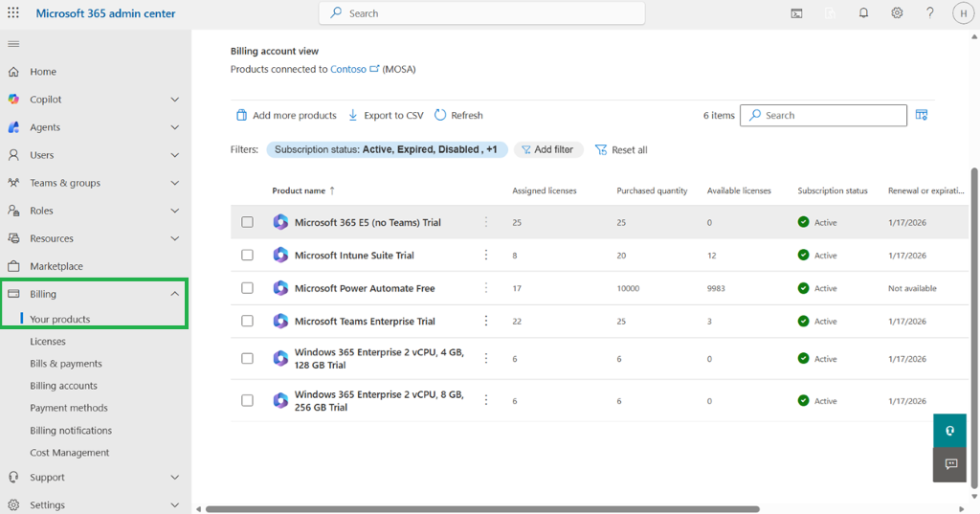Expand the Users navigation section
Image resolution: width=980 pixels, height=514 pixels.
[174, 155]
